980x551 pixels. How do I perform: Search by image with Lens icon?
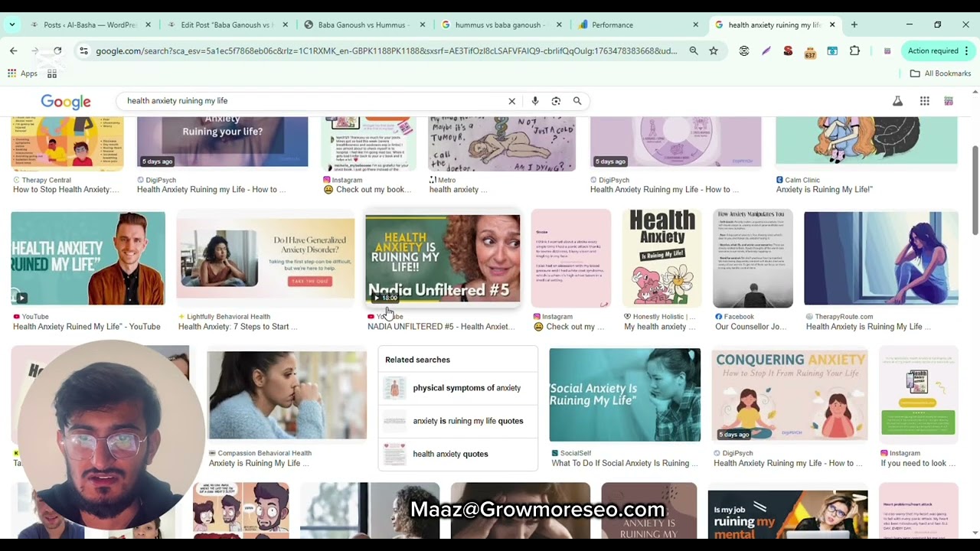[x=556, y=101]
